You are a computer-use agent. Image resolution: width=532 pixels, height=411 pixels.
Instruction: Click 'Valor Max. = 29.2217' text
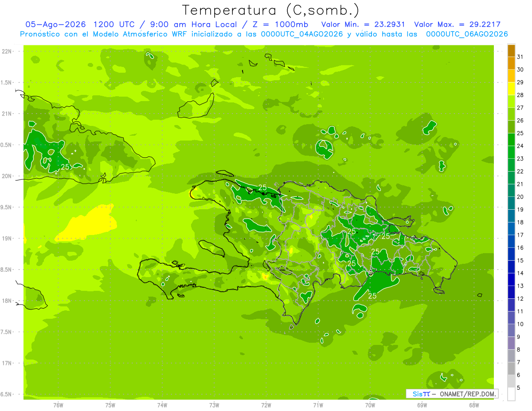458,24
